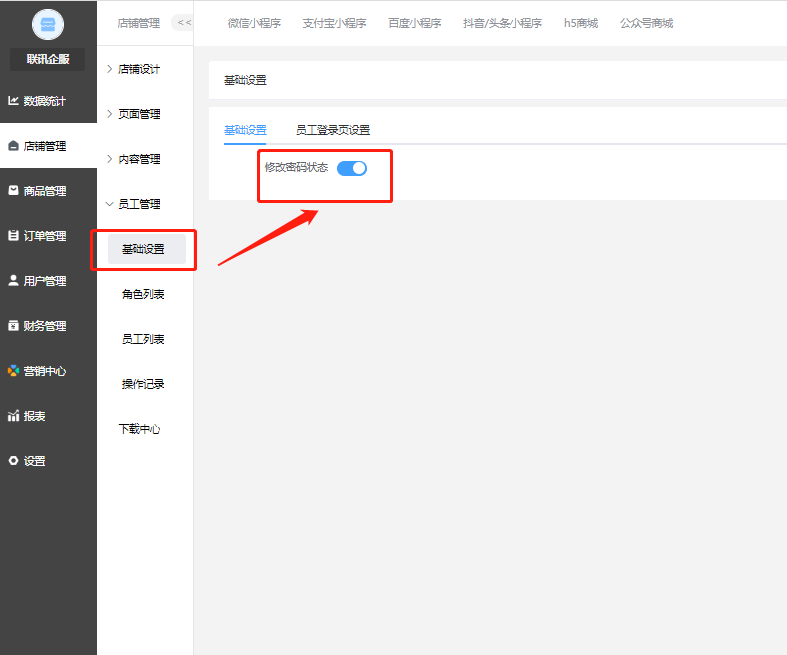Click the 订单管理 list icon
This screenshot has height=655, width=787.
14,236
